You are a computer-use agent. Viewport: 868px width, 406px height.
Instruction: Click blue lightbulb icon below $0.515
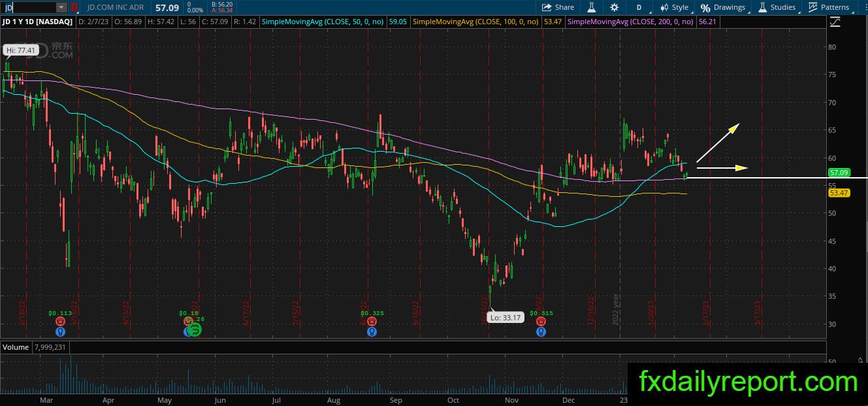pos(541,331)
